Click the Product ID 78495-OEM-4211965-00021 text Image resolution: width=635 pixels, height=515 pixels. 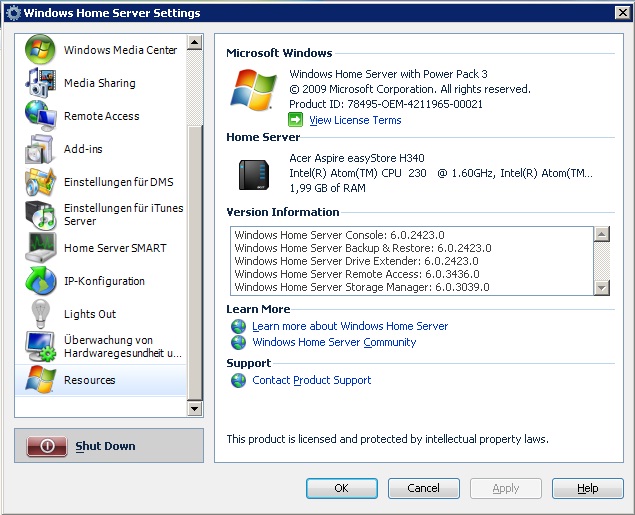click(x=386, y=104)
